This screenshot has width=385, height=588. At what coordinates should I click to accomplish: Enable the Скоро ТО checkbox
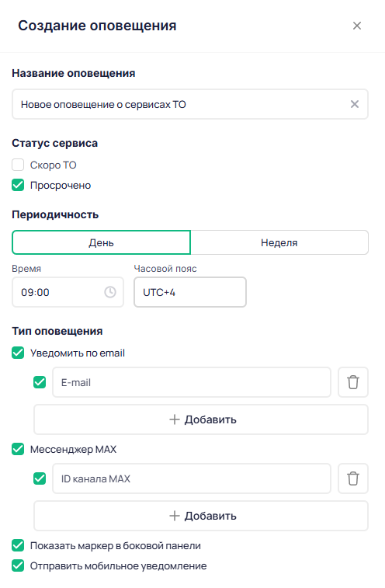[x=18, y=165]
